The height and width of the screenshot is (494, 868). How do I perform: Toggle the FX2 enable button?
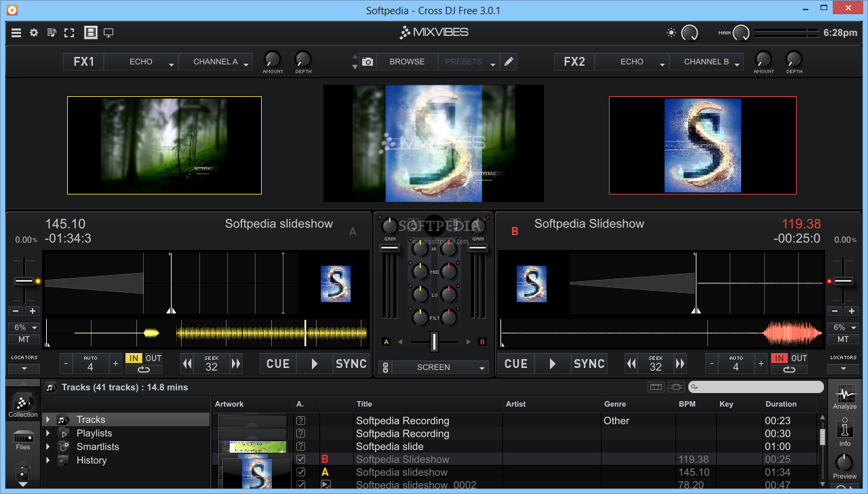tap(574, 62)
